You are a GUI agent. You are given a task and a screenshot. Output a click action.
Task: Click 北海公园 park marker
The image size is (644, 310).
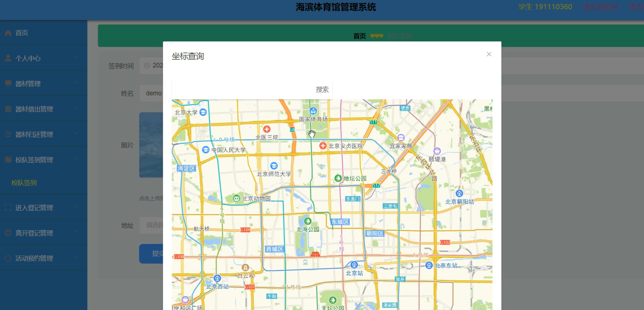pos(308,221)
